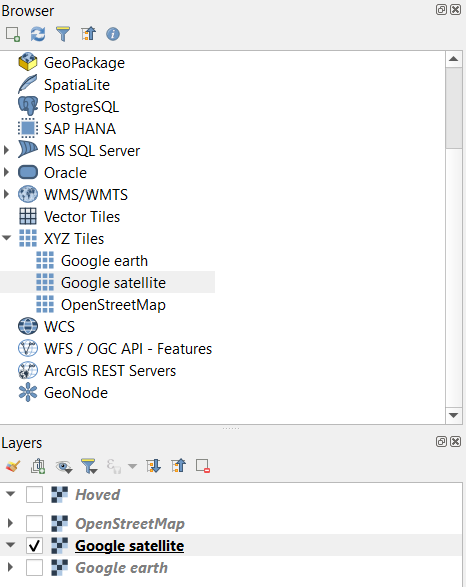
Task: Enable the properties widget info icon
Action: 113,34
